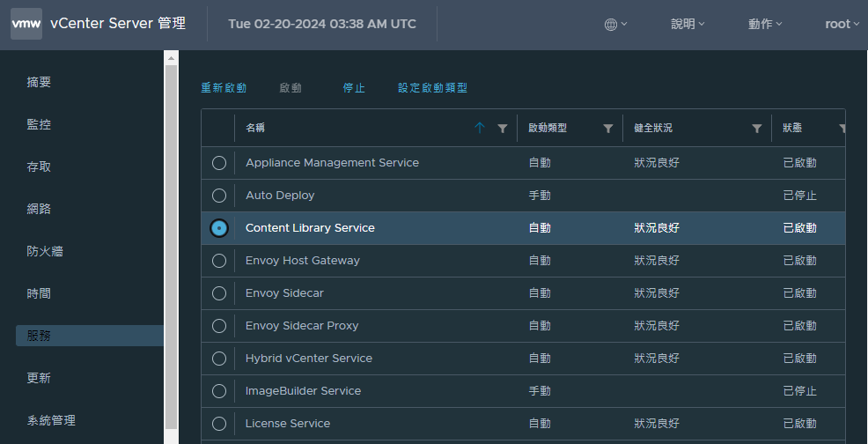
Task: Select Envoy Host Gateway radio button
Action: [x=219, y=261]
